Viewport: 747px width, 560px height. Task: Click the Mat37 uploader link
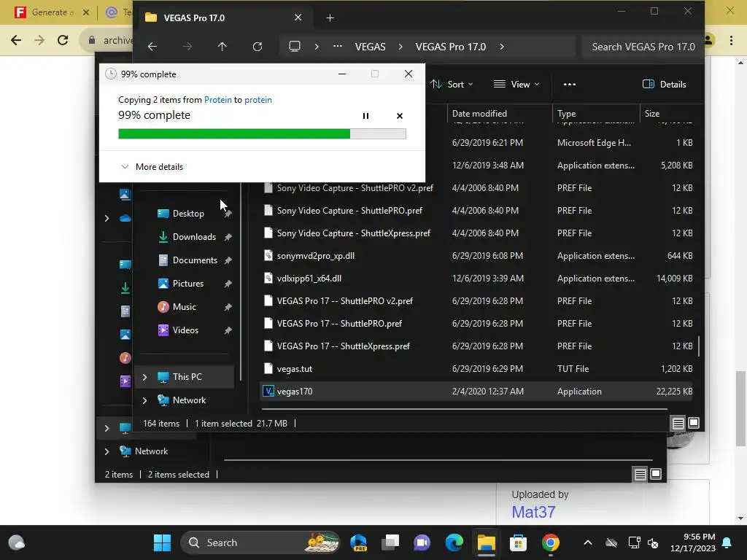533,512
